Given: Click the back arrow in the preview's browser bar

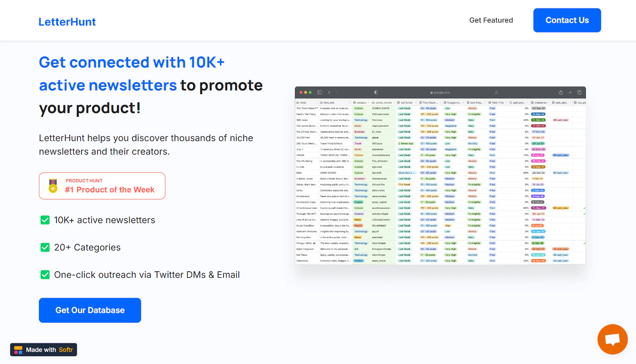Looking at the screenshot, I should (329, 92).
